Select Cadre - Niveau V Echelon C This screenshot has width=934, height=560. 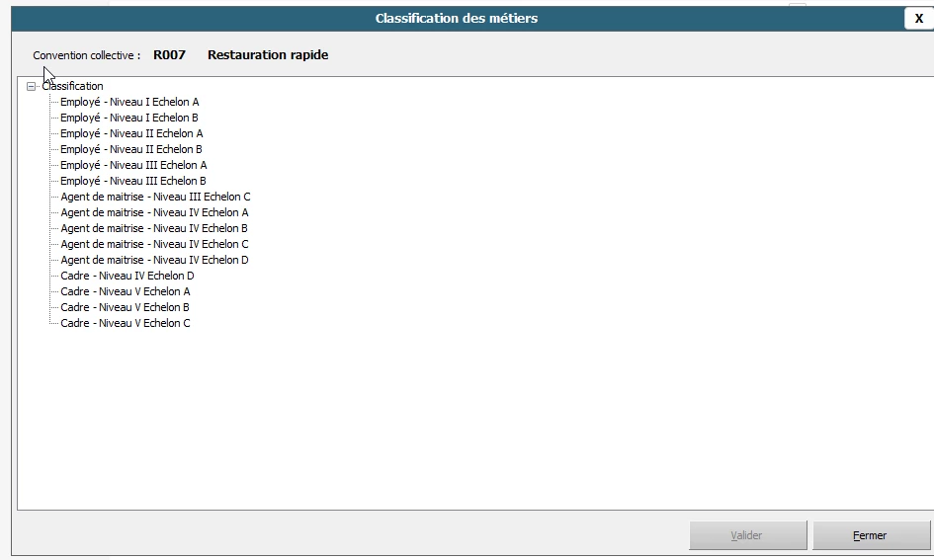[x=126, y=323]
